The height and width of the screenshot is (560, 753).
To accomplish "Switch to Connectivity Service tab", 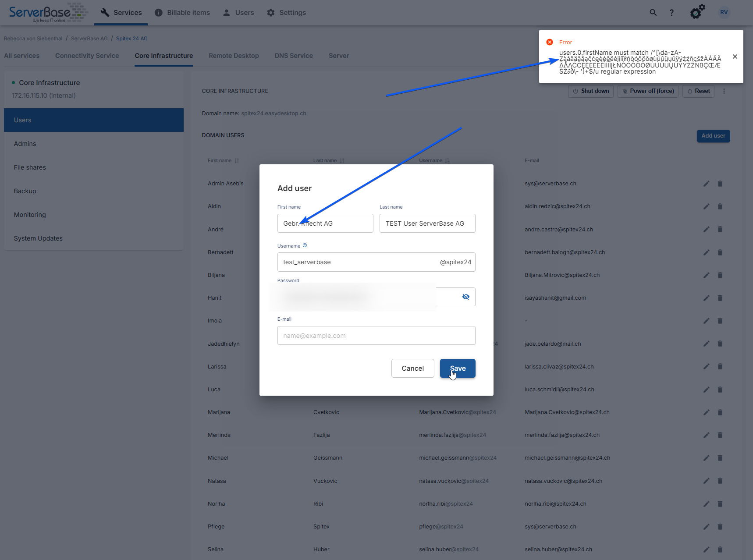I will (87, 56).
